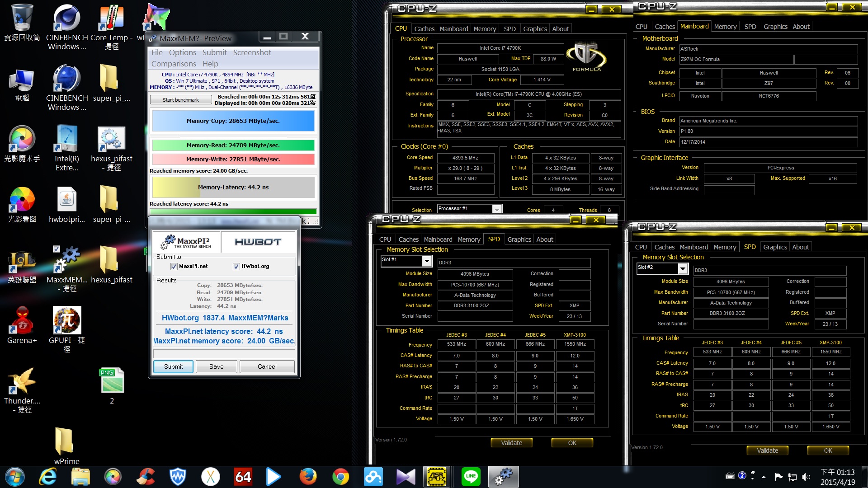
Task: Switch to Caches tab in top-left CPU-Z
Action: pos(424,28)
